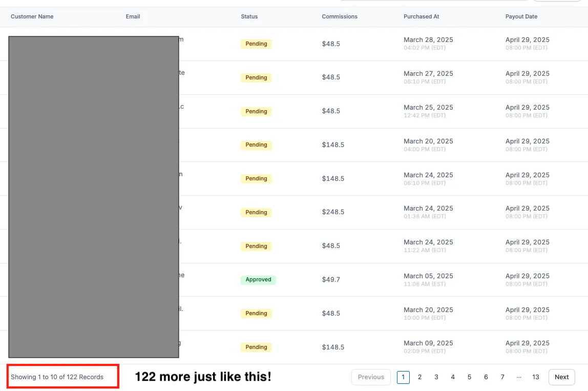This screenshot has height=391, width=588.
Task: Click Pending badge for March 28, 2025 purchase
Action: pos(256,44)
